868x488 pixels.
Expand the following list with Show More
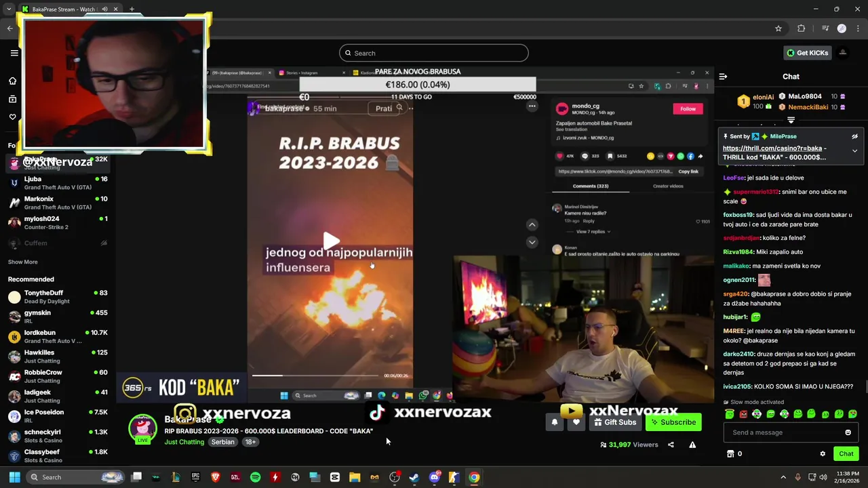(x=22, y=262)
